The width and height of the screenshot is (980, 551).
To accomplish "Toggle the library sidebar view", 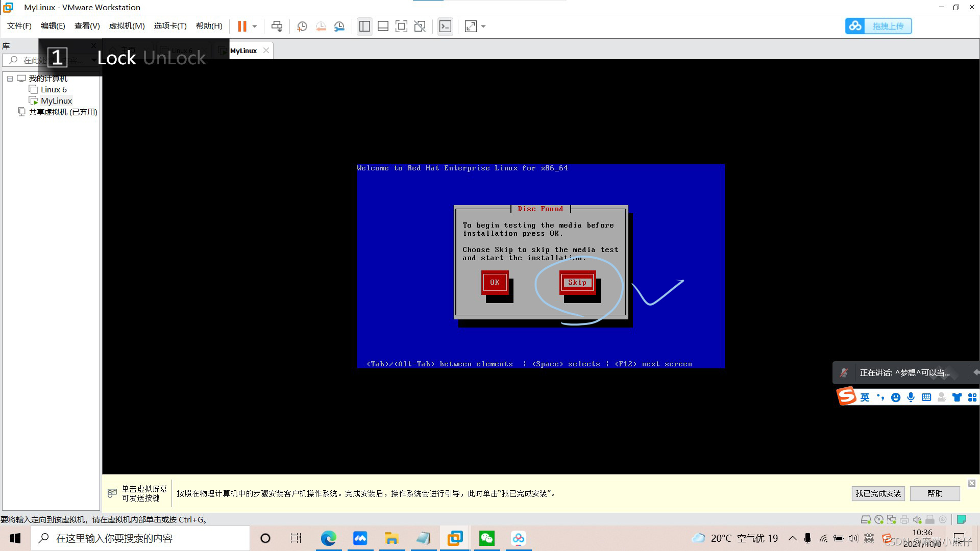I will [x=364, y=26].
